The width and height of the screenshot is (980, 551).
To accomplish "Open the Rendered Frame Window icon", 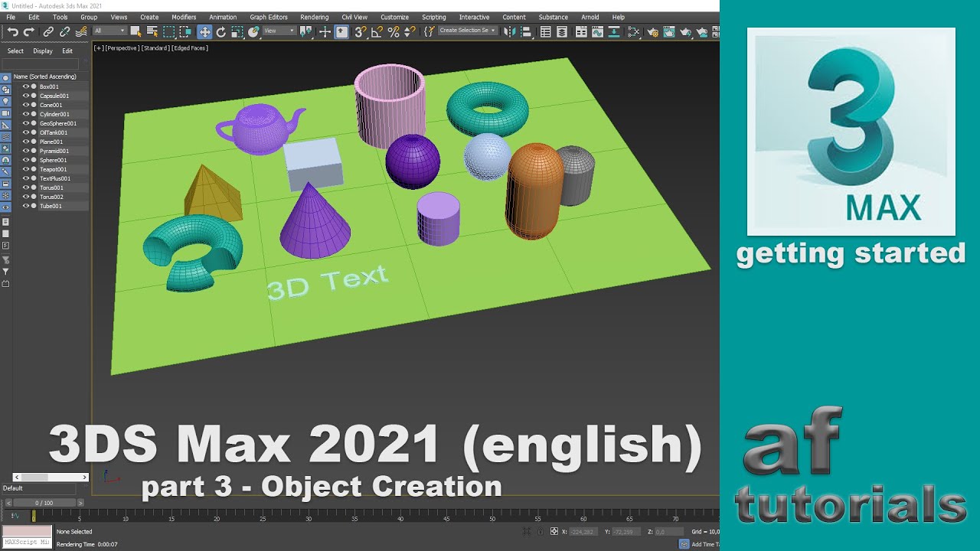I will pyautogui.click(x=669, y=31).
